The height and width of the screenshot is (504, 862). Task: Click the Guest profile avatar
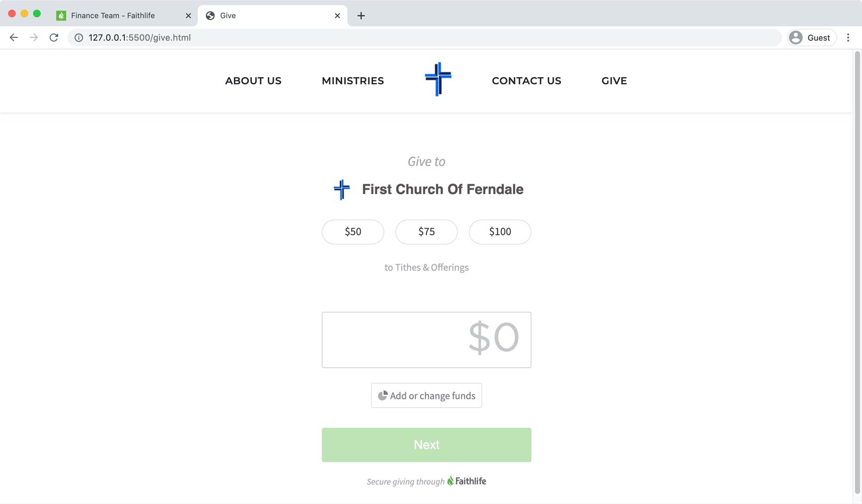coord(796,38)
